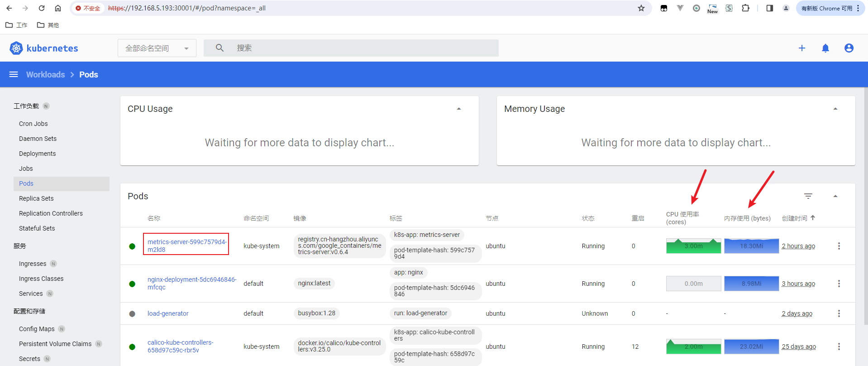Focus the 搜索 search field

coord(351,48)
